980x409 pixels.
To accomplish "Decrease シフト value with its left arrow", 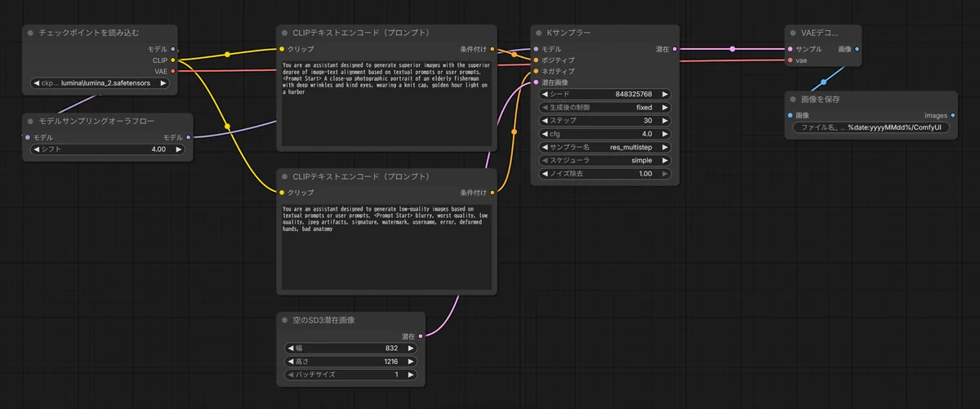I will click(x=37, y=149).
